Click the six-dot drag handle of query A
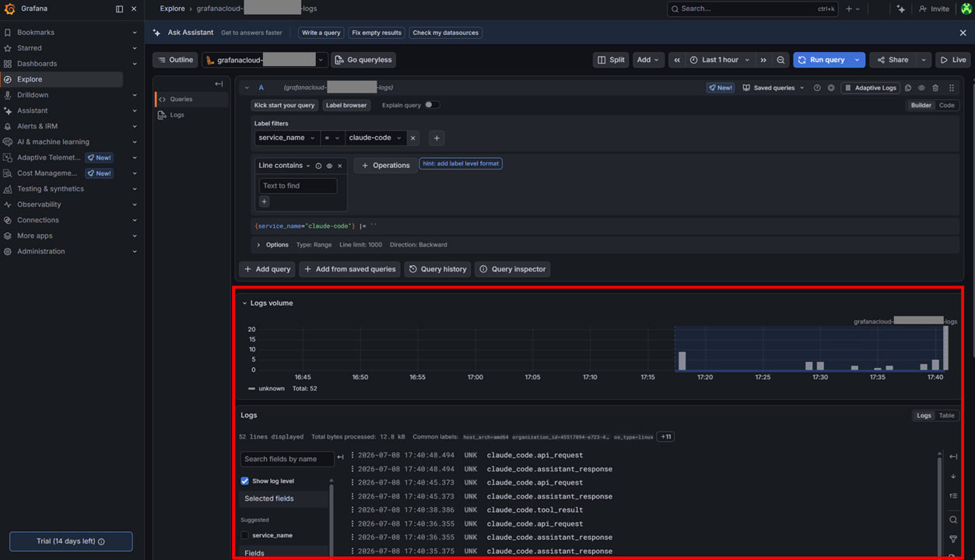This screenshot has width=975, height=560. point(951,88)
